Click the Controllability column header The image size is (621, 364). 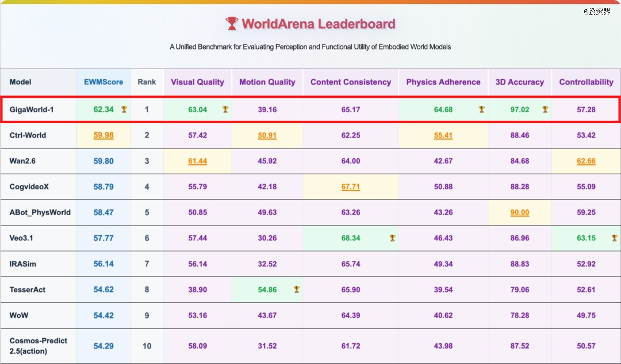click(x=586, y=82)
